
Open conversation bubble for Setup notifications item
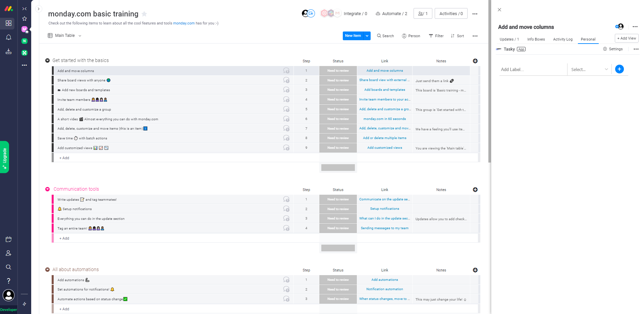(x=286, y=209)
